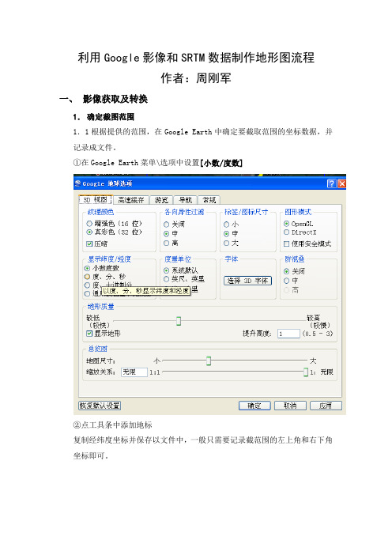The height and width of the screenshot is (555, 392).
Task: Set 各向异性过滤 to 中
Action: click(x=171, y=233)
